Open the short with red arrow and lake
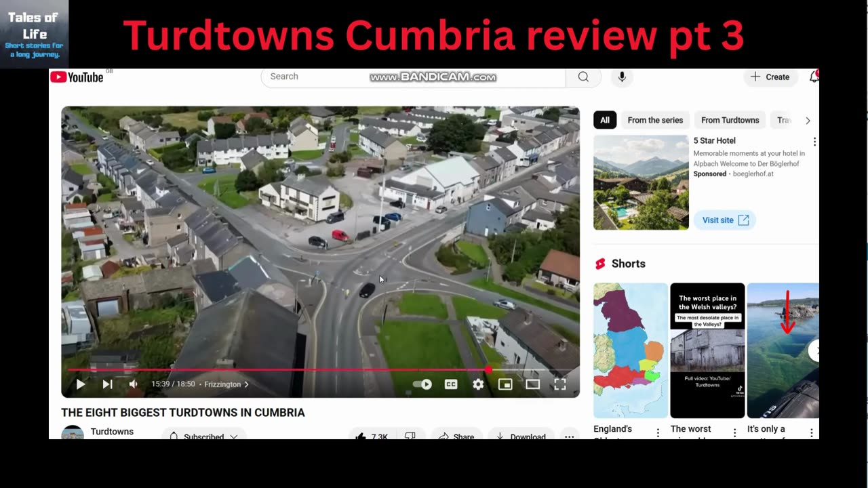This screenshot has height=488, width=868. (783, 350)
